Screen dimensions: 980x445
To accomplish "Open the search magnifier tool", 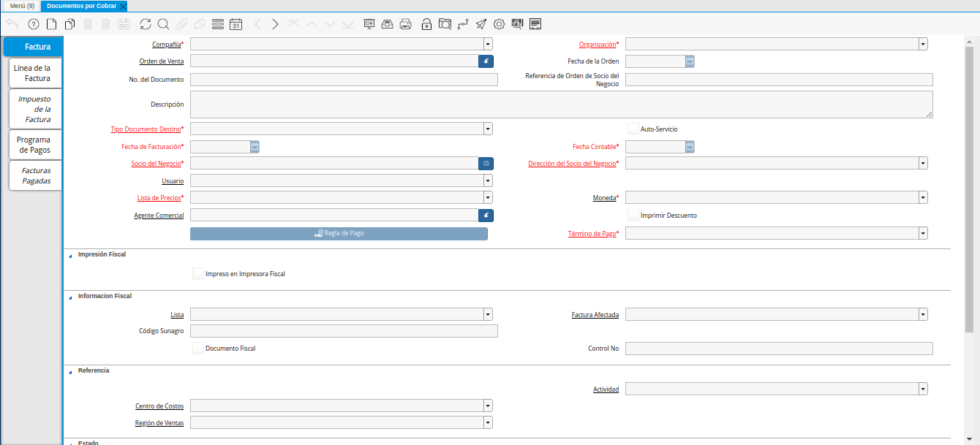I will pos(163,24).
